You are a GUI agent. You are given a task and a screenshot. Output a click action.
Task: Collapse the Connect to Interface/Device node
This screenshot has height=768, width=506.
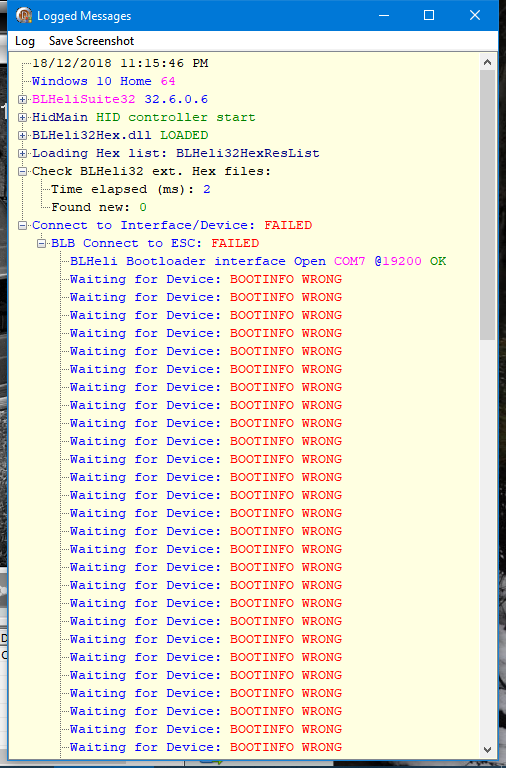[x=23, y=225]
